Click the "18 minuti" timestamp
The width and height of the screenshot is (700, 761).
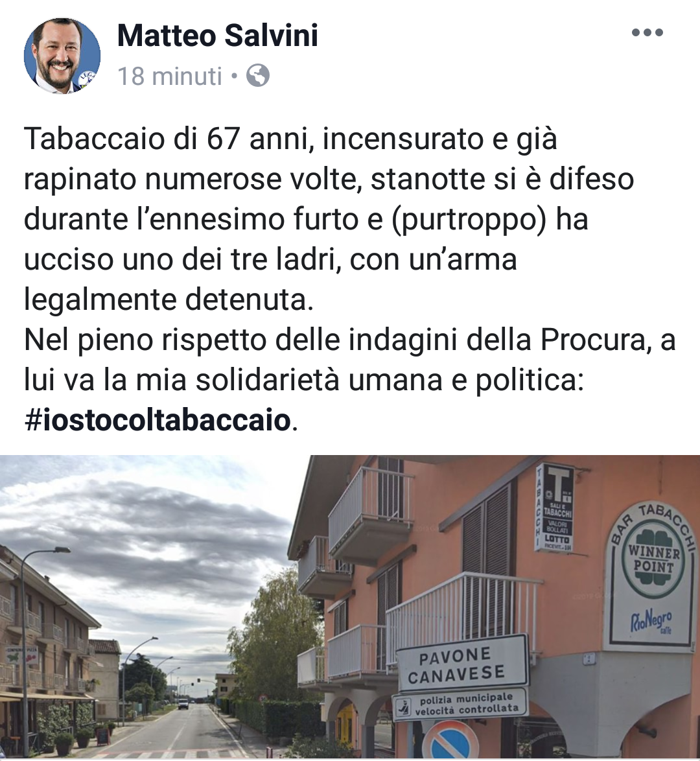[169, 76]
